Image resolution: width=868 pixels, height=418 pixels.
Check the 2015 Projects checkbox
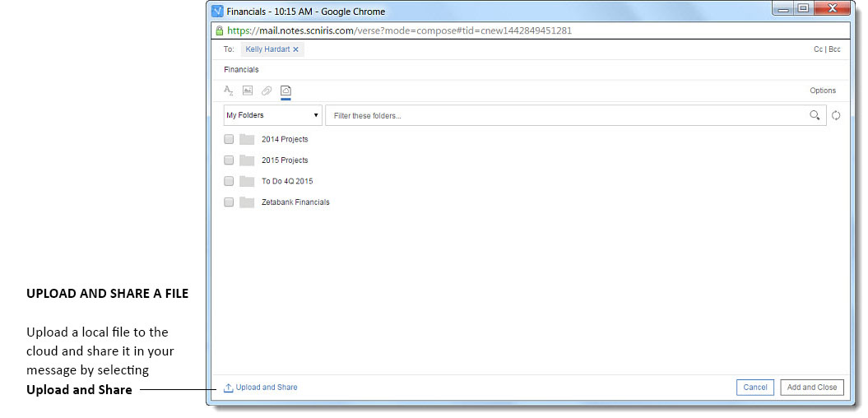229,160
